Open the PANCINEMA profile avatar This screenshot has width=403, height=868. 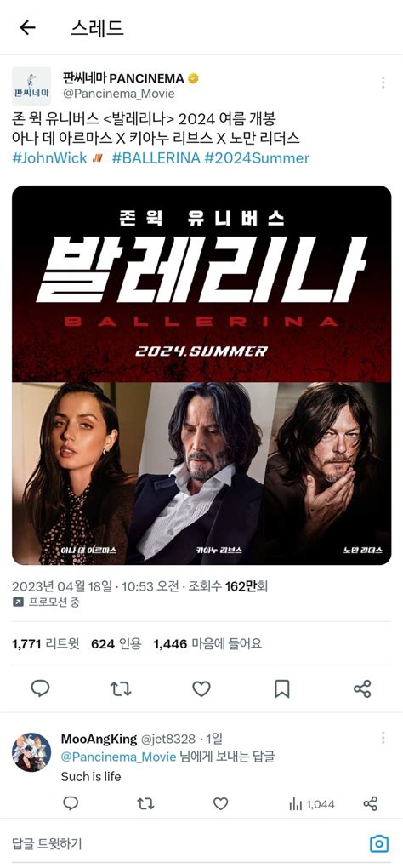pyautogui.click(x=31, y=86)
